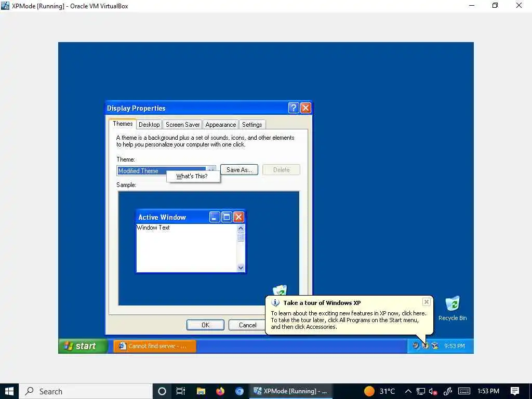Open Cortana circle icon on taskbar
Viewport: 532px width, 399px height.
(162, 391)
